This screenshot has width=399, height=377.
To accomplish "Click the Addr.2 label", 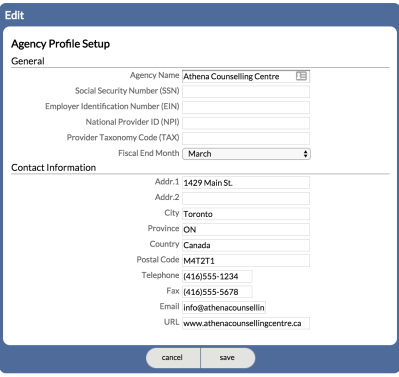I will point(167,197).
